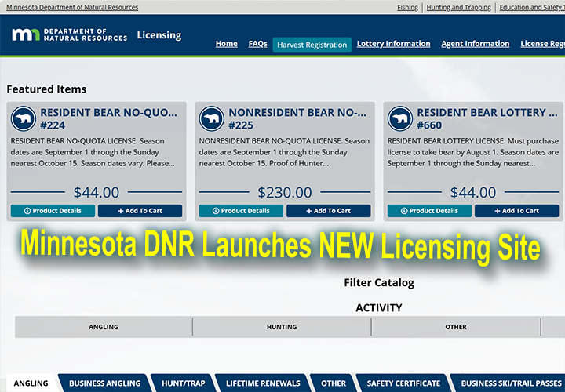Switch to the OTHER category tab

[x=334, y=383]
